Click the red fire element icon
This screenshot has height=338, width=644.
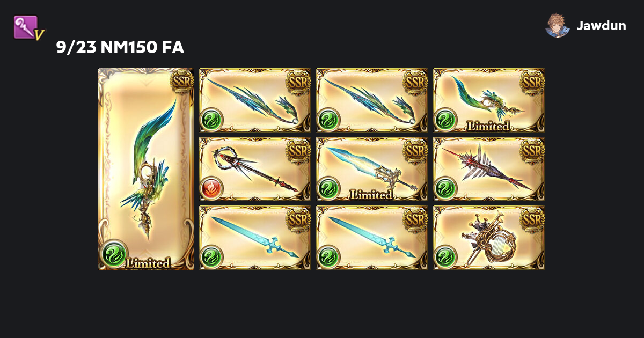coord(211,188)
